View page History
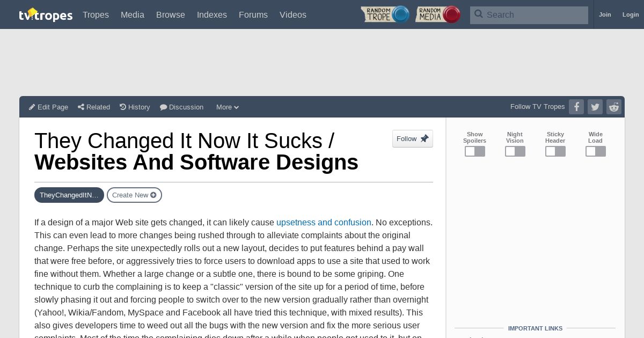The height and width of the screenshot is (338, 644). pyautogui.click(x=135, y=107)
